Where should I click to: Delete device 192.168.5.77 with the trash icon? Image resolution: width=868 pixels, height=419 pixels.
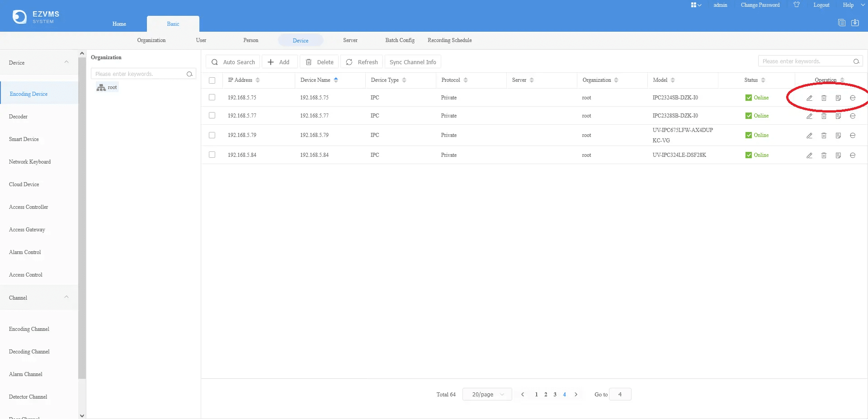pos(824,116)
